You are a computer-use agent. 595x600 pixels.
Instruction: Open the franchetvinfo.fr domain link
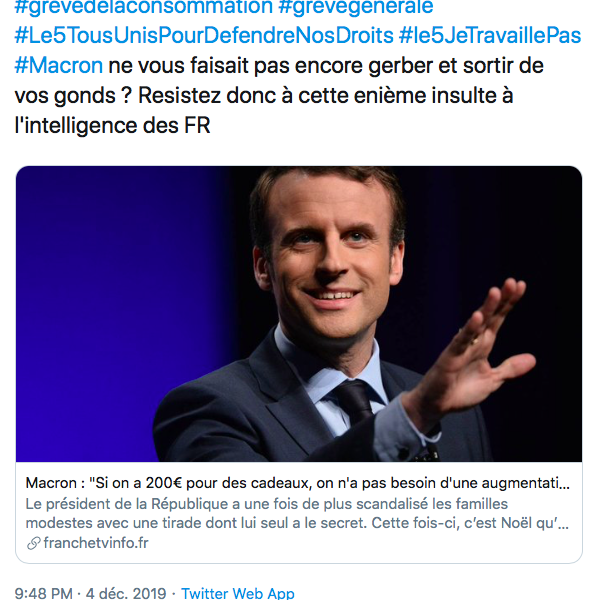[96, 543]
